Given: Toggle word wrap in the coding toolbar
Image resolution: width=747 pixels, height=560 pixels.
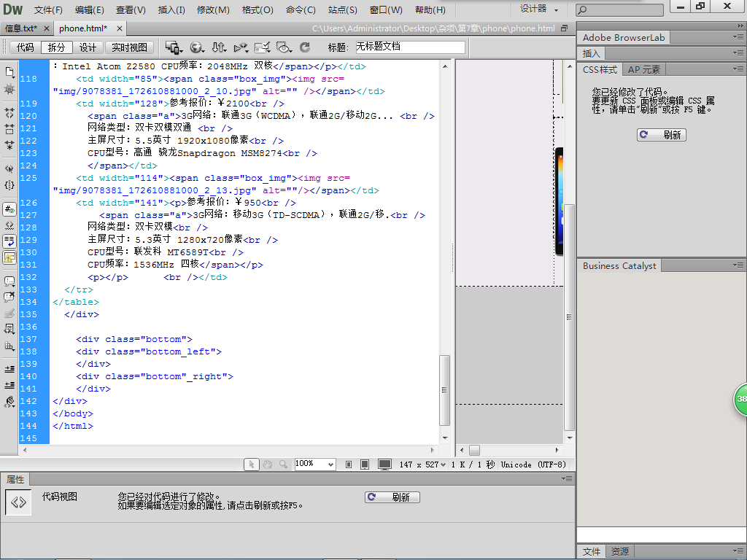Looking at the screenshot, I should coord(9,241).
